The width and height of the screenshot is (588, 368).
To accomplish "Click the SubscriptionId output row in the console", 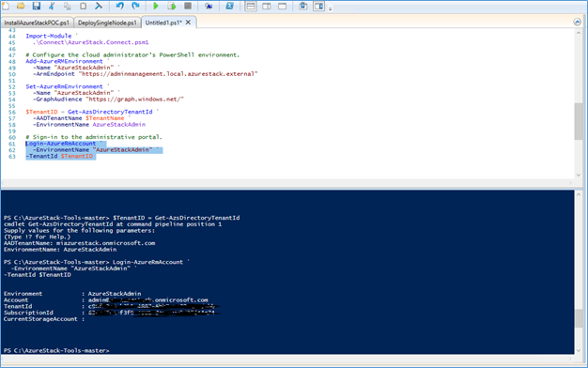I will 112,313.
